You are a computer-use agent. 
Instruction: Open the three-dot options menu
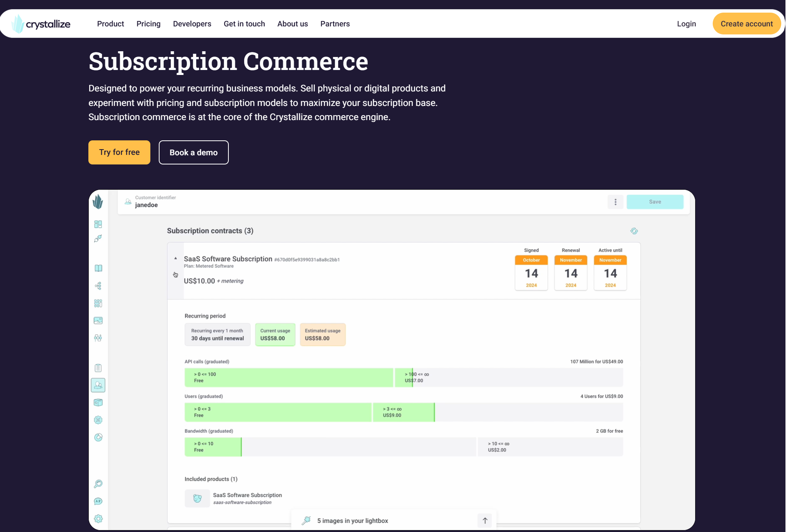point(615,202)
